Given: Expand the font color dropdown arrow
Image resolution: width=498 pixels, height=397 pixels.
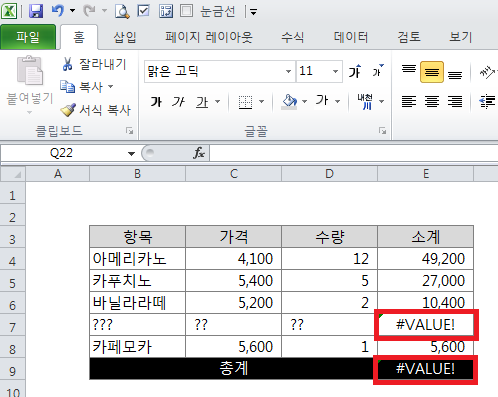Looking at the screenshot, I should (338, 101).
